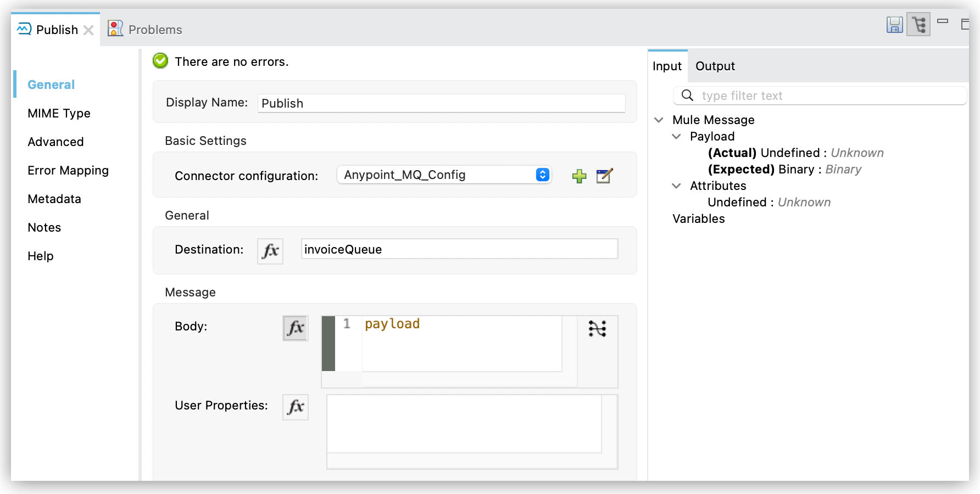The height and width of the screenshot is (494, 980).
Task: Click the green no-errors status icon
Action: [160, 61]
